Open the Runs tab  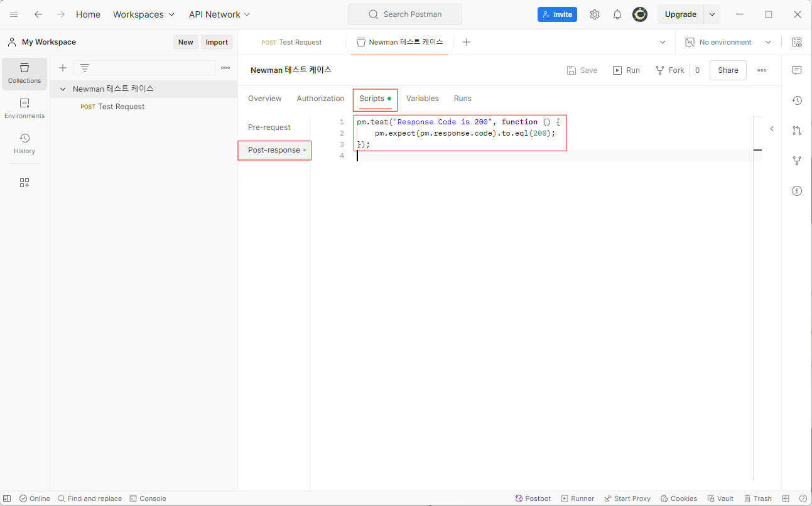point(462,99)
